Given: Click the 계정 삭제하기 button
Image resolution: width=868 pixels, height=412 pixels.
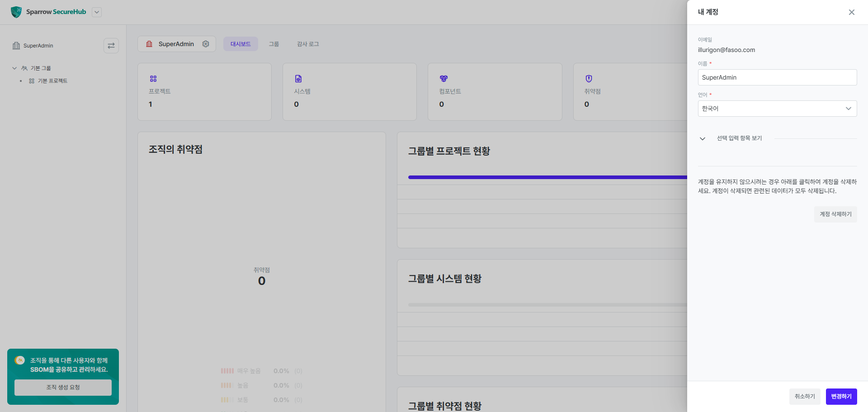Looking at the screenshot, I should [835, 214].
